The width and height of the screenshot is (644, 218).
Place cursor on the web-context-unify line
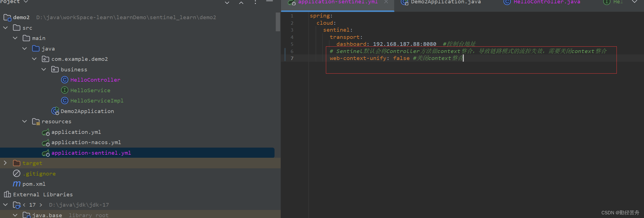396,58
